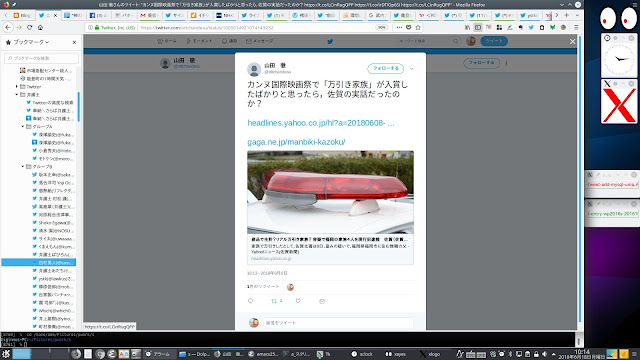The height and width of the screenshot is (360, 640).
Task: Open more options dots beside background follow button
Action: (507, 63)
